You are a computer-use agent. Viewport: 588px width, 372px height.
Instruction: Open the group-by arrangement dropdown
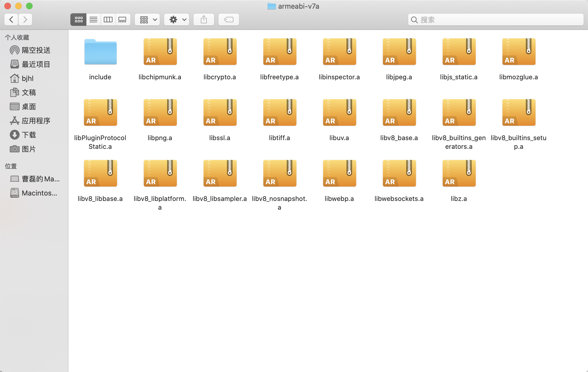click(x=148, y=20)
